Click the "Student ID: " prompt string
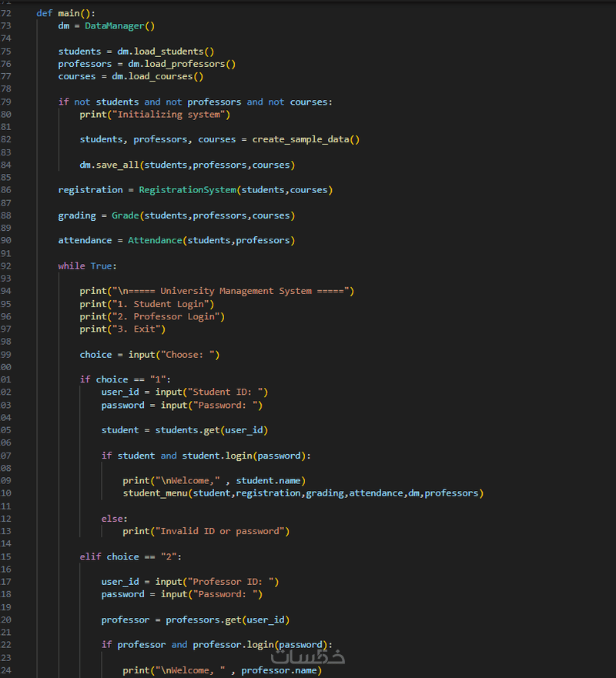Image resolution: width=616 pixels, height=678 pixels. point(225,392)
